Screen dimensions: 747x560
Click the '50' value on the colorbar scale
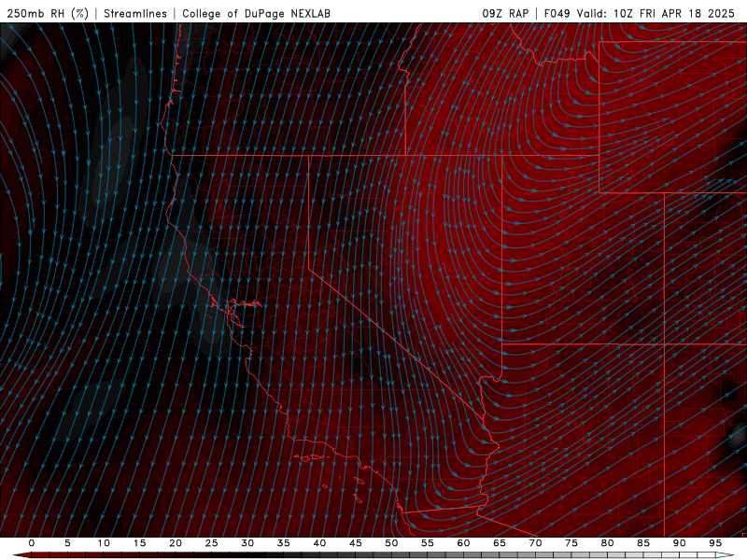pyautogui.click(x=391, y=543)
